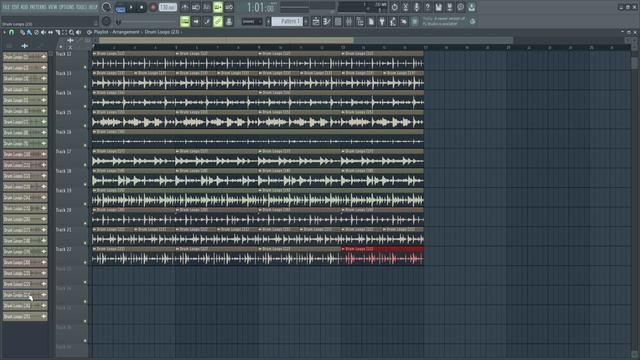Toggle wait for input before recording

[x=196, y=7]
